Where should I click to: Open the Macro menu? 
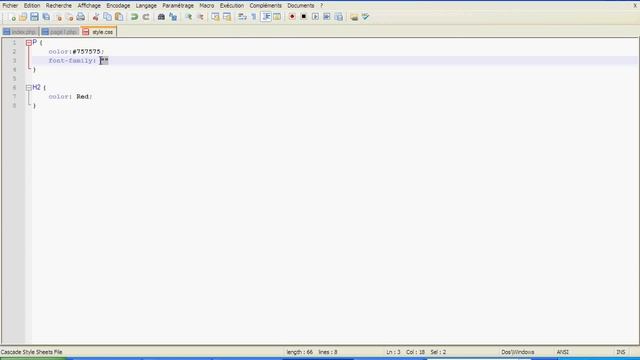(207, 6)
